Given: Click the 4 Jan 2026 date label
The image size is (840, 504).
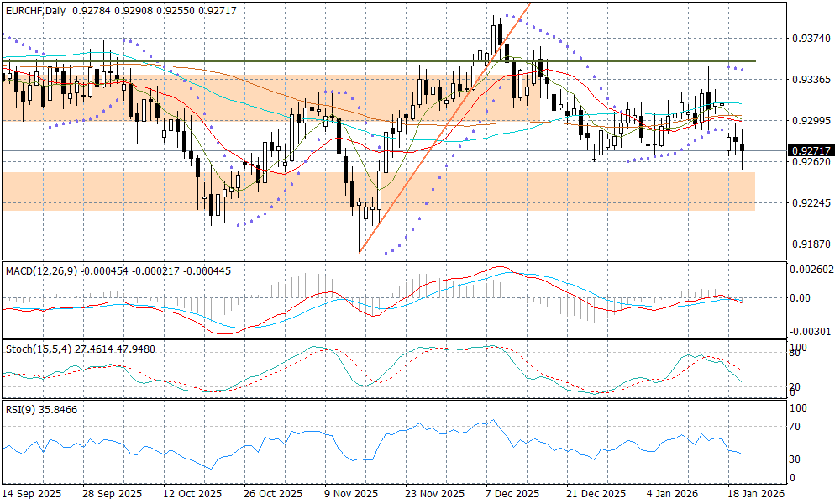Looking at the screenshot, I should [673, 494].
